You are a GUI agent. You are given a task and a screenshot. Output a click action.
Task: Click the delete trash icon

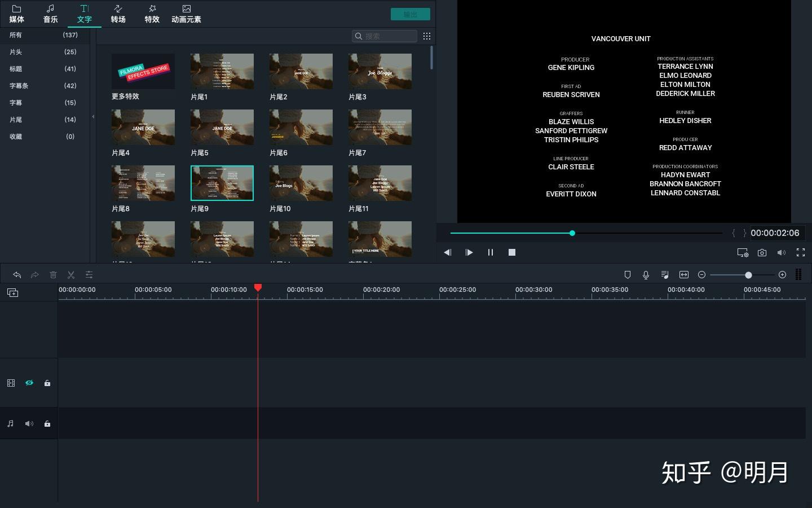(53, 275)
